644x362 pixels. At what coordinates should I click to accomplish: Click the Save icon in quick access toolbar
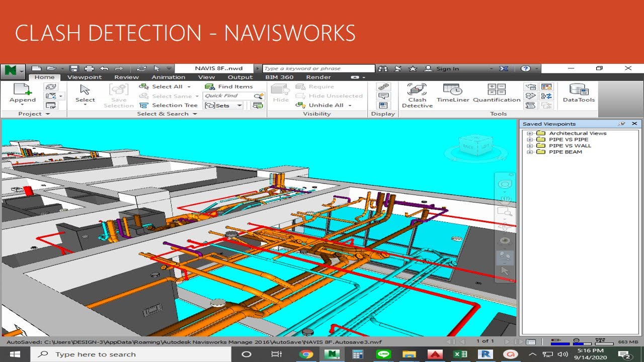[74, 68]
